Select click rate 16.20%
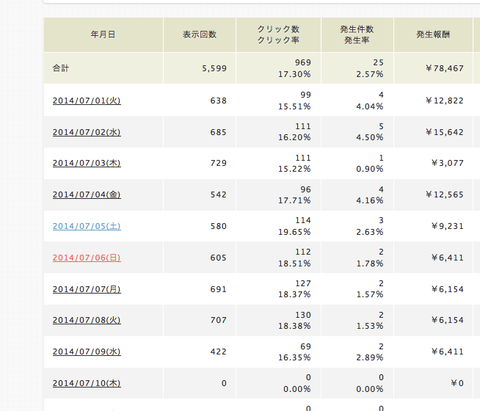 coord(295,137)
